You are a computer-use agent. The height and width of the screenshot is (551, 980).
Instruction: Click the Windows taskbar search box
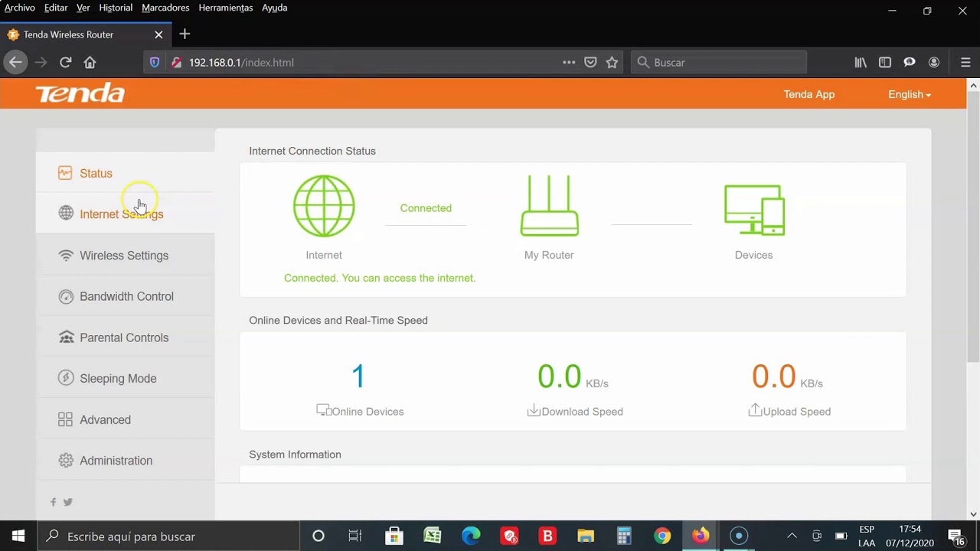168,536
